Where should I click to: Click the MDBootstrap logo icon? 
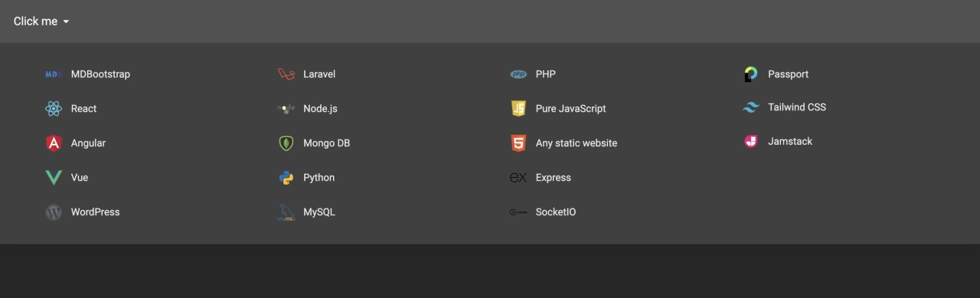coord(54,74)
